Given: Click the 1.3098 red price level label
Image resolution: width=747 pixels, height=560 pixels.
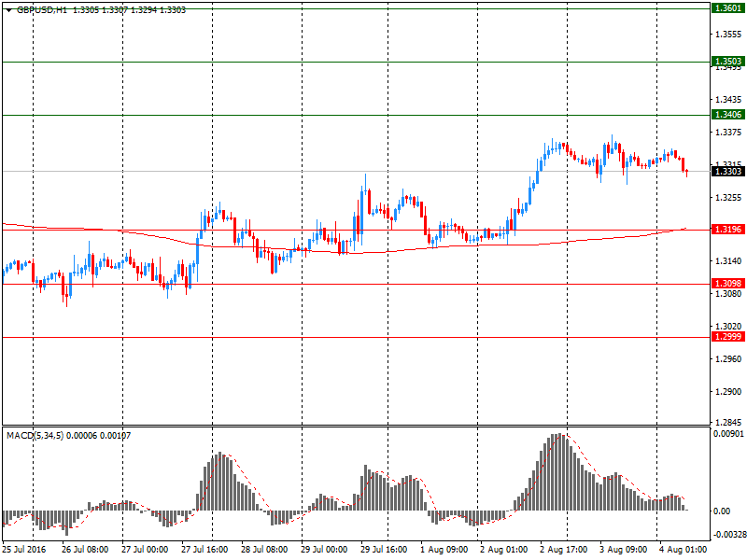Looking at the screenshot, I should pos(727,284).
